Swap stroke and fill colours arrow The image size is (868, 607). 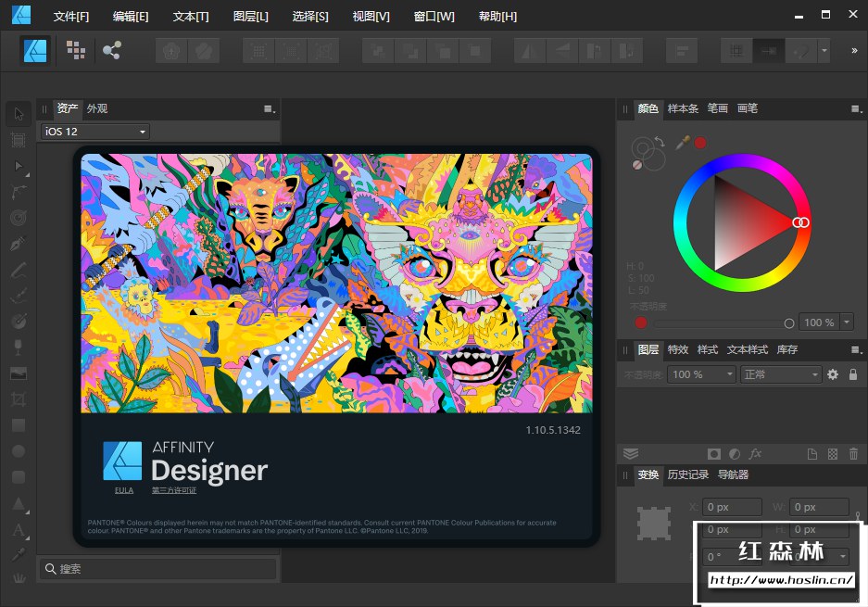click(x=660, y=142)
